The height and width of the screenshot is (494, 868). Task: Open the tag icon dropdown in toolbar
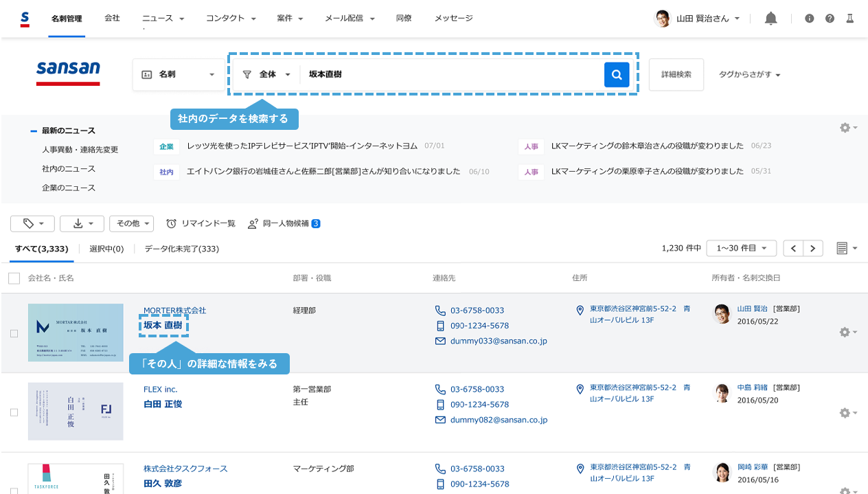(32, 223)
